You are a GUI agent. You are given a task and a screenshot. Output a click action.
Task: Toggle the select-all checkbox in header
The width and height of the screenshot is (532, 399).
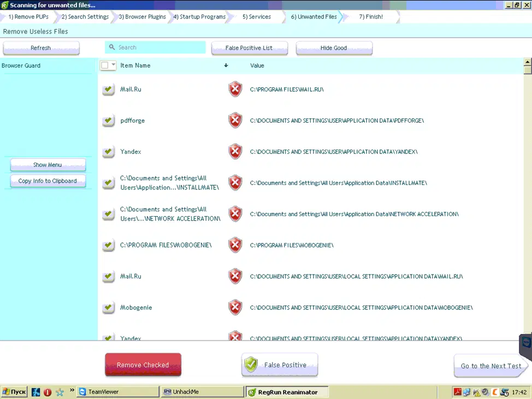point(105,65)
